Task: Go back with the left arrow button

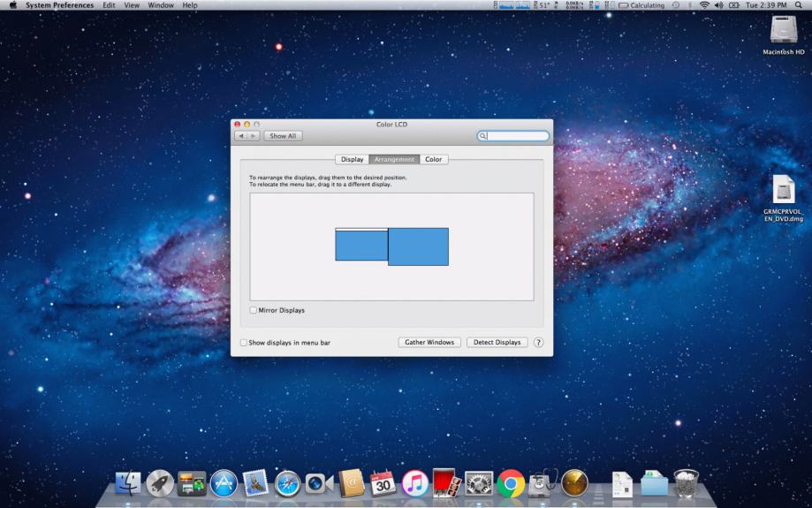Action: 242,136
